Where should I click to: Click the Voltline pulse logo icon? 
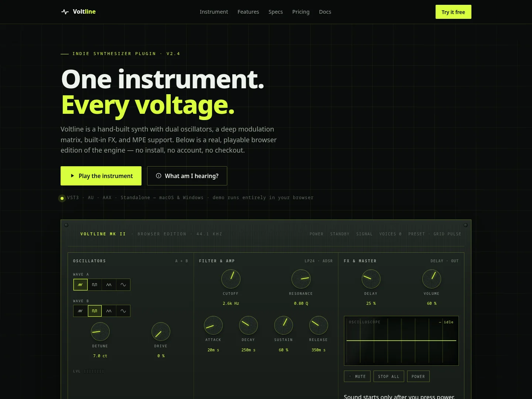pos(65,12)
